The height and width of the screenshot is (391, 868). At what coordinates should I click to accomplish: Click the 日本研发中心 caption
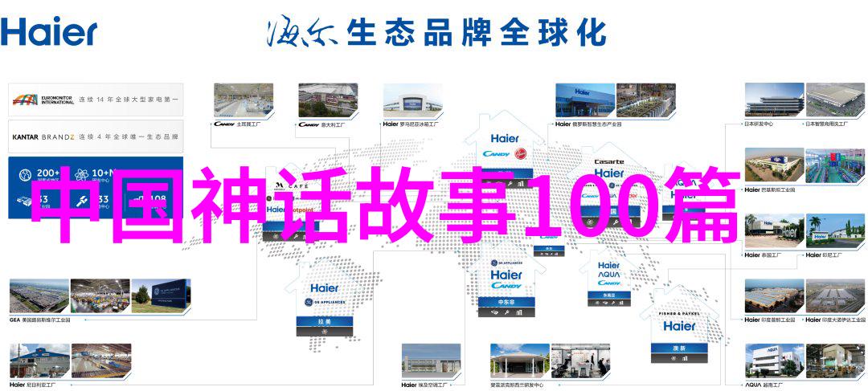point(759,124)
